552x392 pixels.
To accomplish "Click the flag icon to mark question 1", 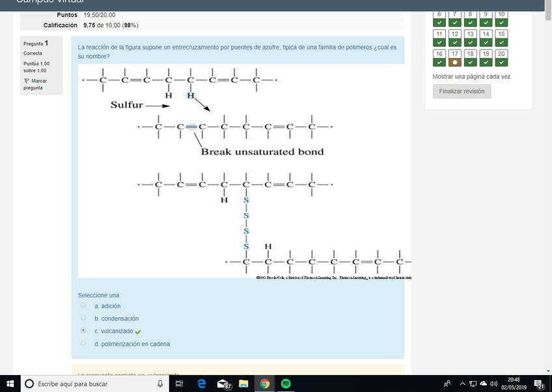I will pos(27,81).
